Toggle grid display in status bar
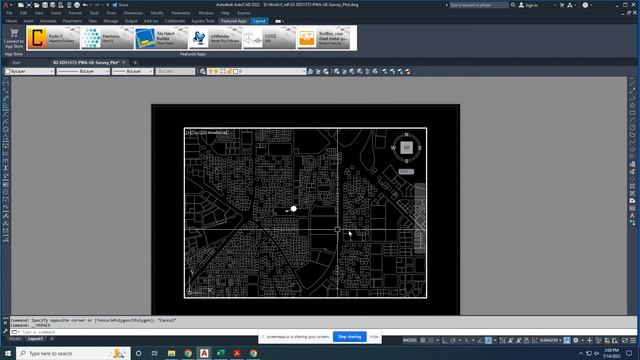This screenshot has height=360, width=640. click(x=423, y=340)
